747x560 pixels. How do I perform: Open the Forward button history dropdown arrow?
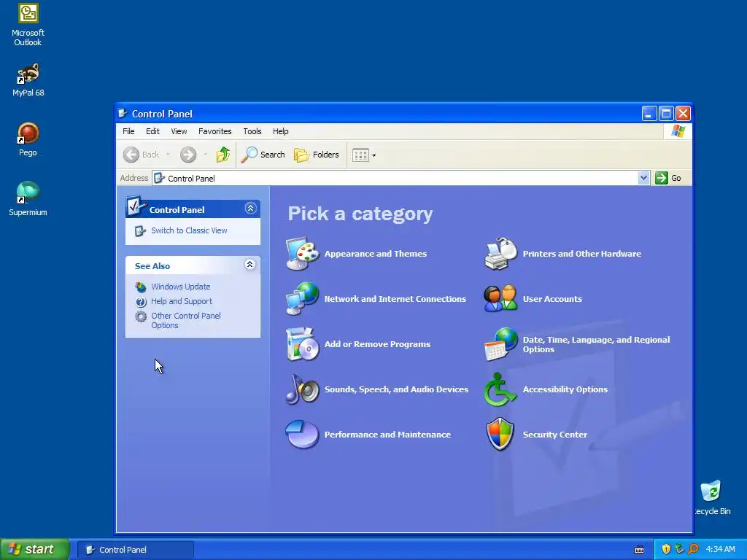(x=205, y=155)
